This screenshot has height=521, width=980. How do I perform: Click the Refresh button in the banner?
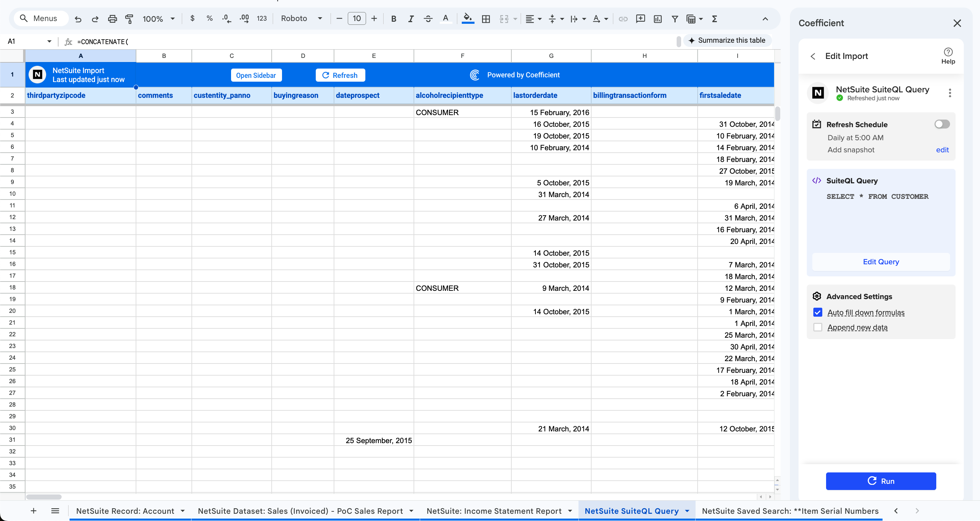341,74
